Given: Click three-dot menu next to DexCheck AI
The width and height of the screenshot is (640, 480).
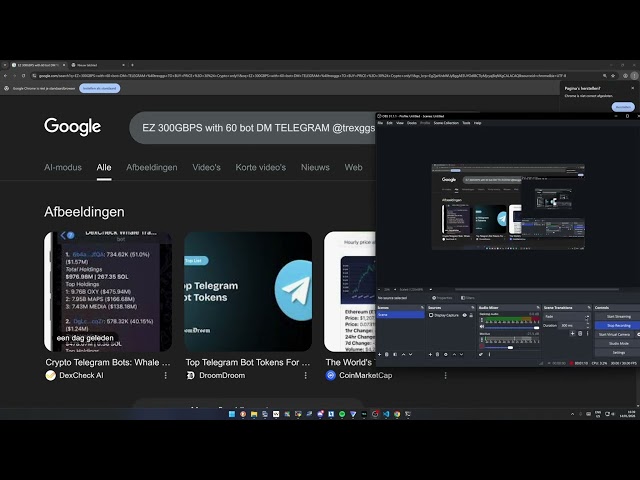Looking at the screenshot, I should [166, 375].
